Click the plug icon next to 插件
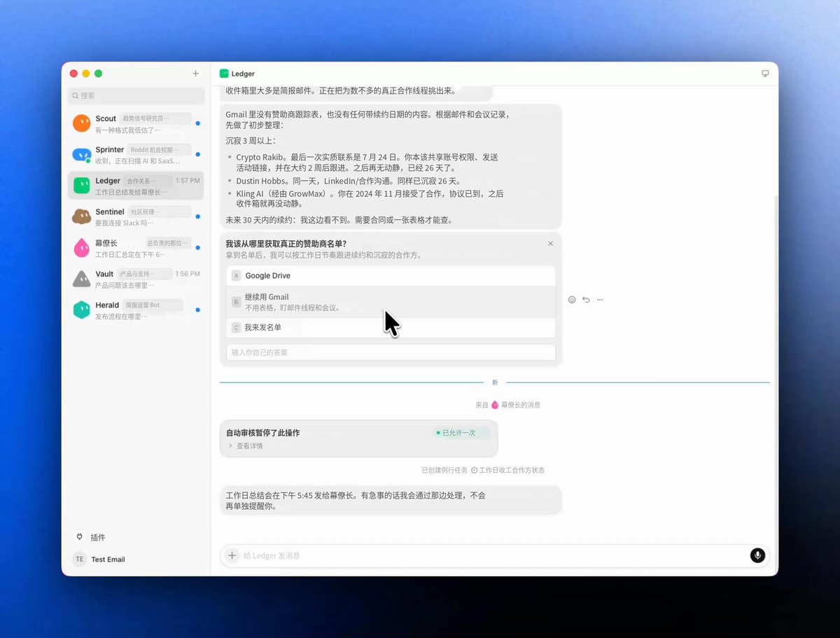The image size is (840, 638). 80,537
